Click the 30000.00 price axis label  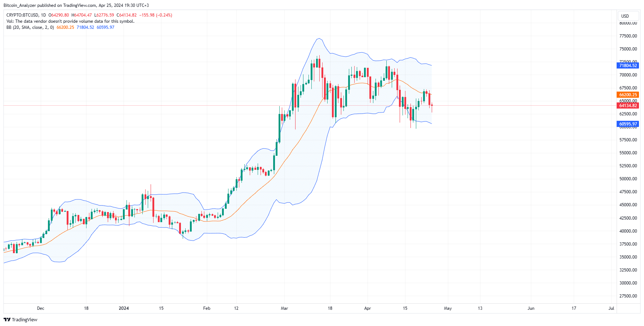(628, 283)
